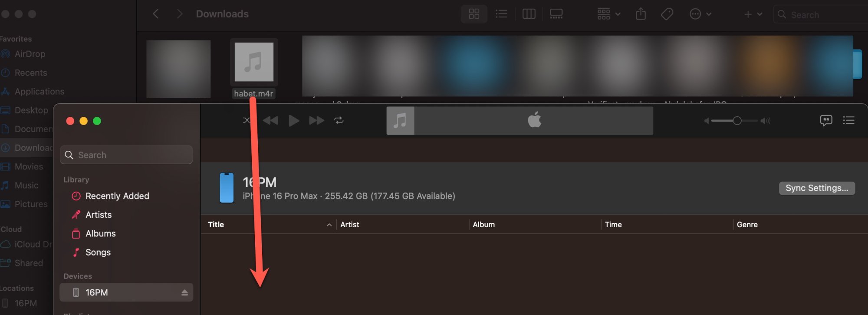This screenshot has width=868, height=315.
Task: Sort by Genre column header
Action: pos(800,225)
